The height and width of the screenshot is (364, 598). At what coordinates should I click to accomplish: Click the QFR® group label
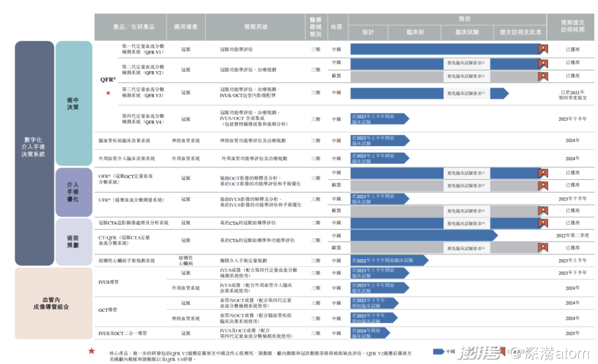pos(108,80)
